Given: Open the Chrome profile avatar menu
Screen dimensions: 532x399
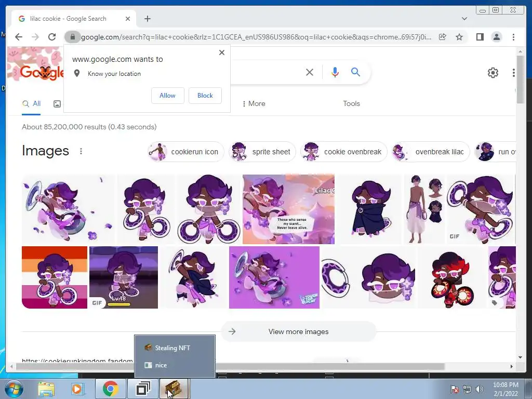Looking at the screenshot, I should [496, 37].
